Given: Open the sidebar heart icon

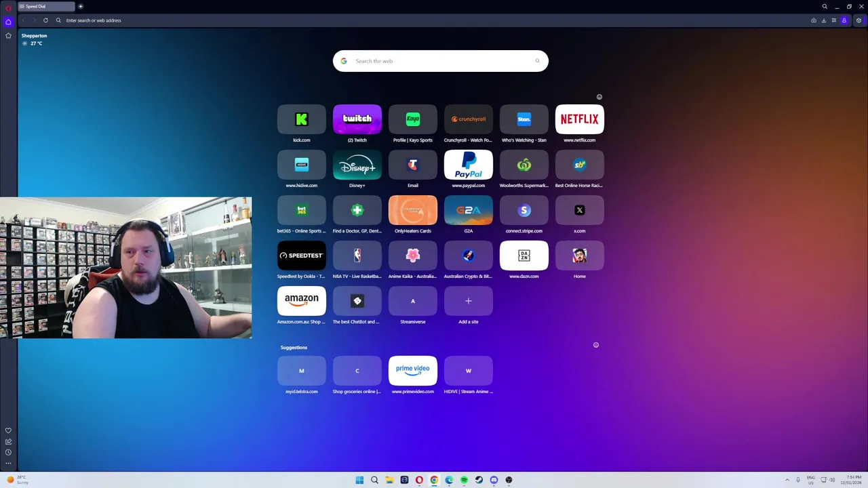Looking at the screenshot, I should coord(8,430).
